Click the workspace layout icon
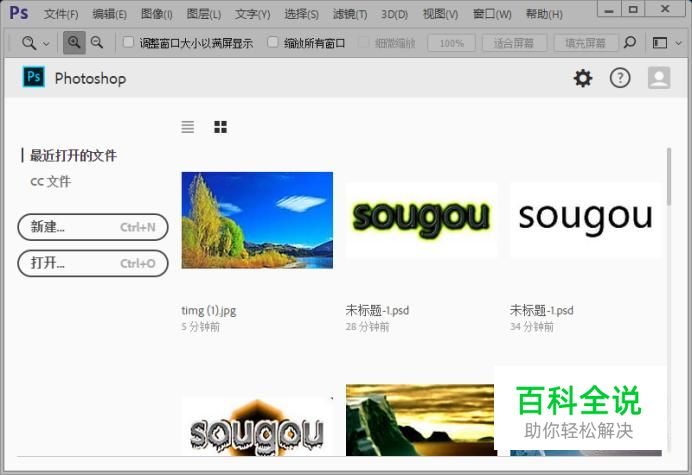 pos(660,43)
